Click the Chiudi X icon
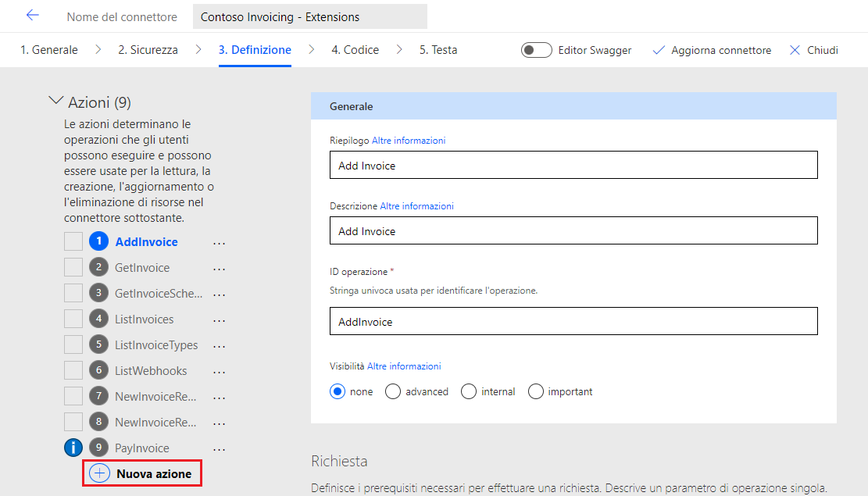 795,50
